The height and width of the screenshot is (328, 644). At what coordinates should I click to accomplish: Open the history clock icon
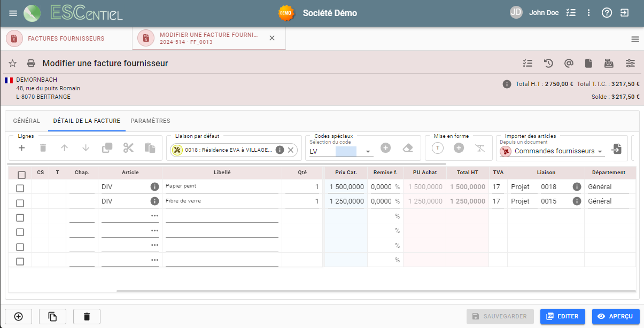click(548, 64)
